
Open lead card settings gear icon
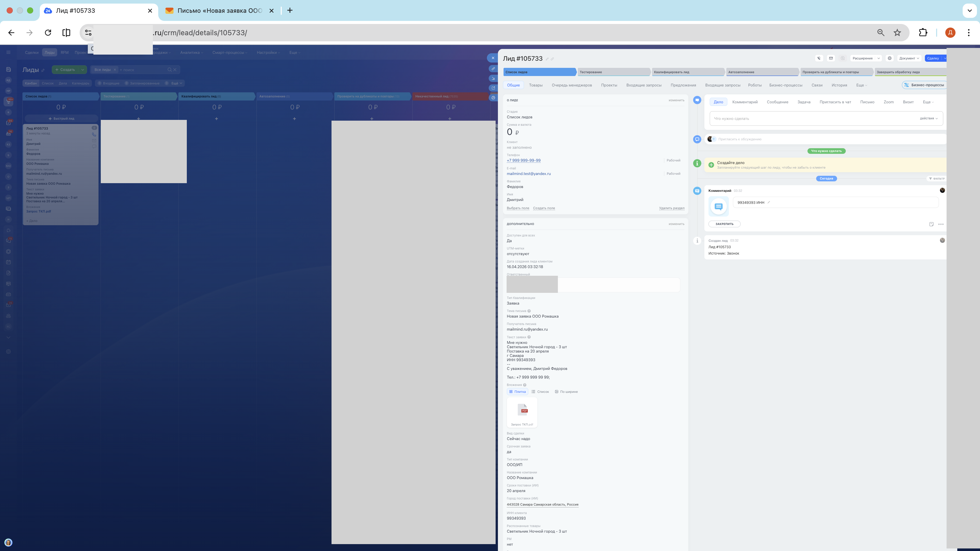889,58
